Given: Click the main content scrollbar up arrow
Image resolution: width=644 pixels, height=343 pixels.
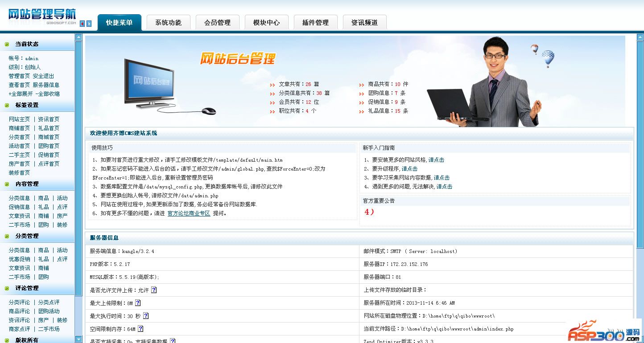Looking at the screenshot, I should 640,37.
